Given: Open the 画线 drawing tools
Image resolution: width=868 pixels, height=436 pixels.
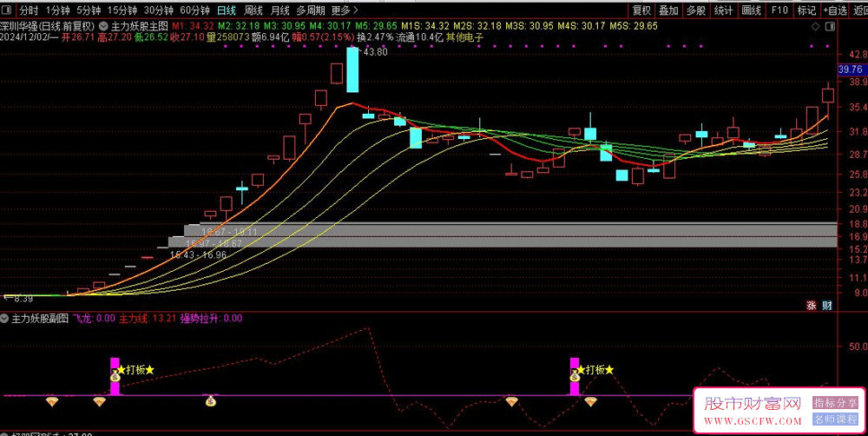Looking at the screenshot, I should point(752,10).
